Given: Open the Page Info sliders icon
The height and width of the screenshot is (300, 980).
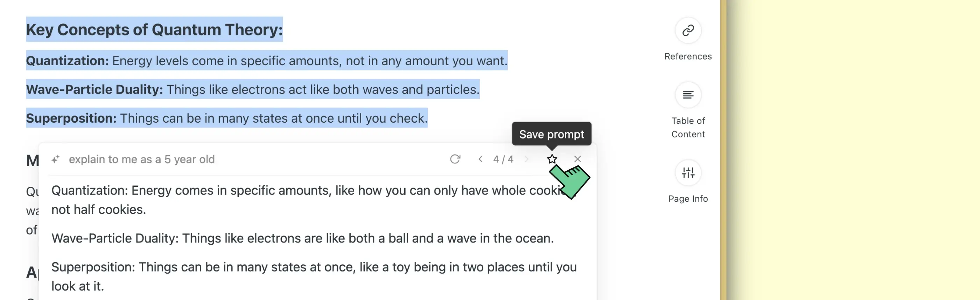Looking at the screenshot, I should click(687, 173).
